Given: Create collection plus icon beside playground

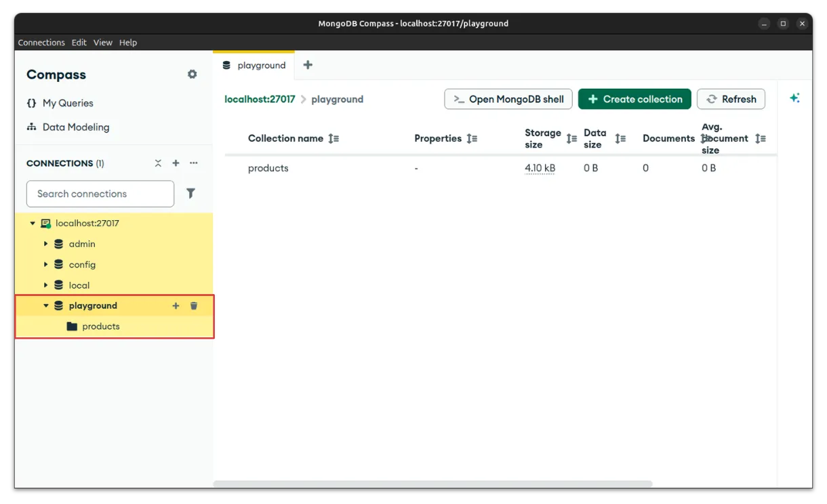Looking at the screenshot, I should coord(176,306).
